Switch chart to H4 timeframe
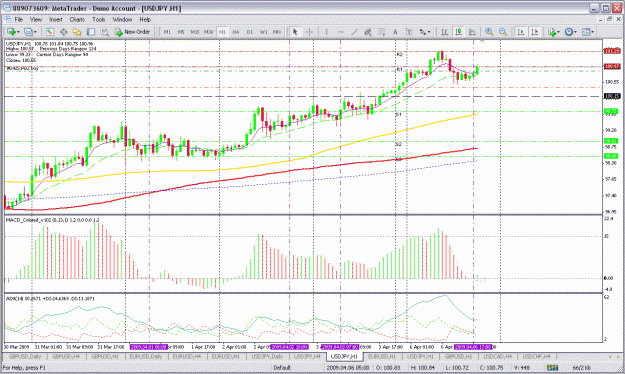The width and height of the screenshot is (625, 374). coord(236,32)
